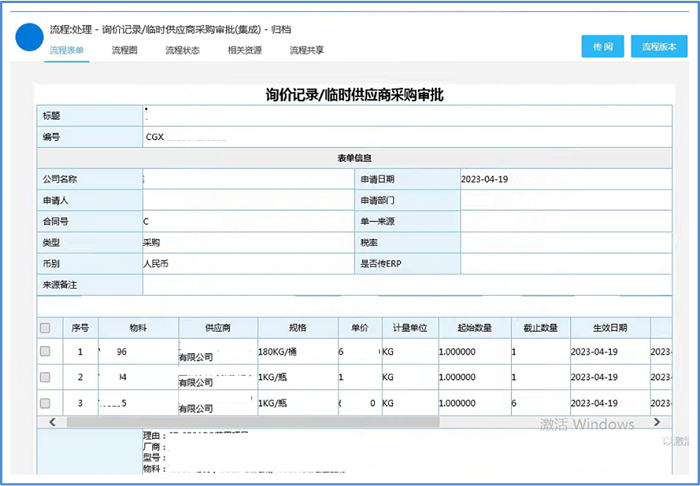Click the blue circle workflow icon
Viewport: 700px width, 486px height.
coord(30,37)
